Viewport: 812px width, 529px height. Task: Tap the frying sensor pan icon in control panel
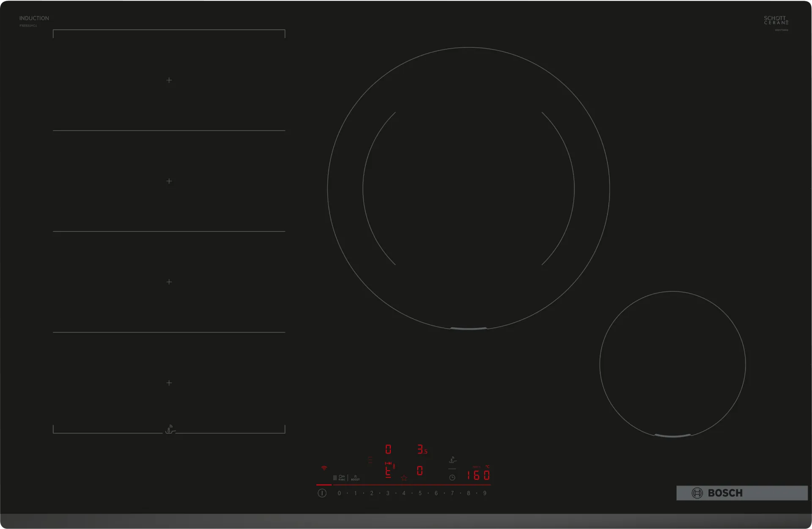(x=452, y=460)
